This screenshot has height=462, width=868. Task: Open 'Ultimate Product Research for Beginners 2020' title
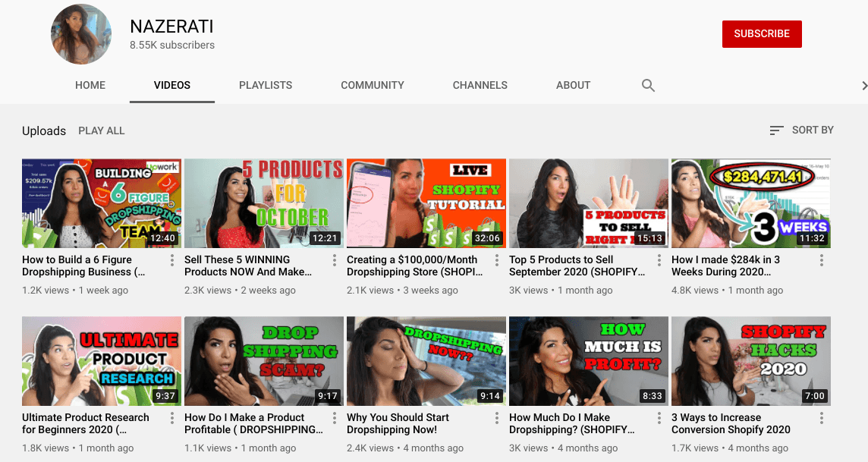[86, 423]
